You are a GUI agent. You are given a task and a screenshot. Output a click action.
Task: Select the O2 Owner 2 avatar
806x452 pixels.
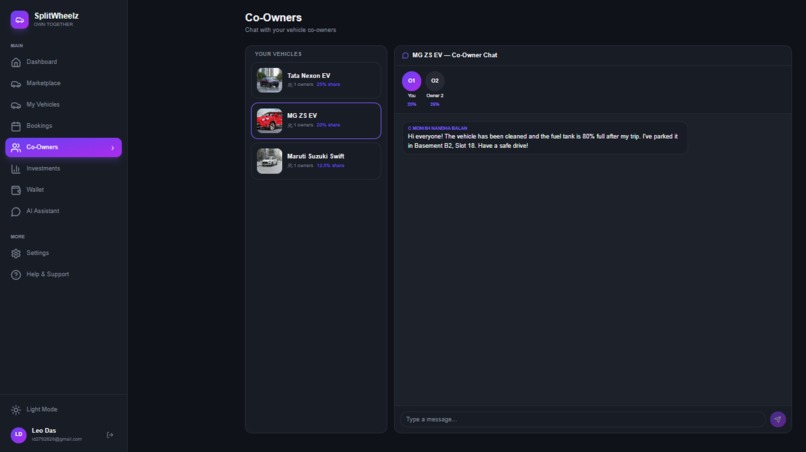coord(435,81)
